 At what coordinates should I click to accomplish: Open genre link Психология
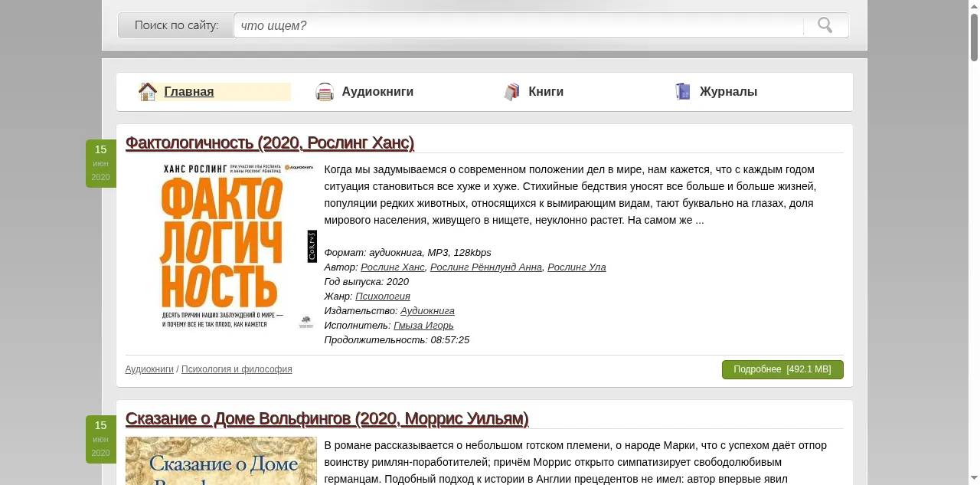[x=383, y=297]
